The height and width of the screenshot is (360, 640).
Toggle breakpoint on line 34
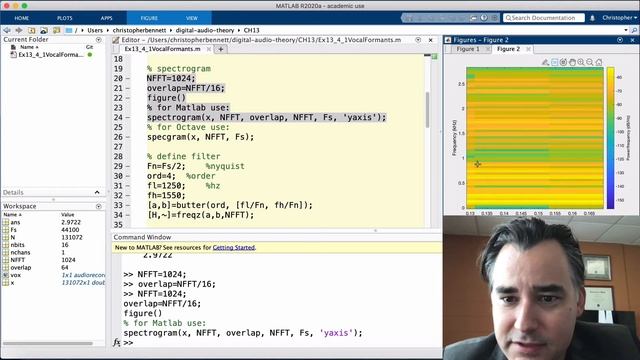[128, 215]
